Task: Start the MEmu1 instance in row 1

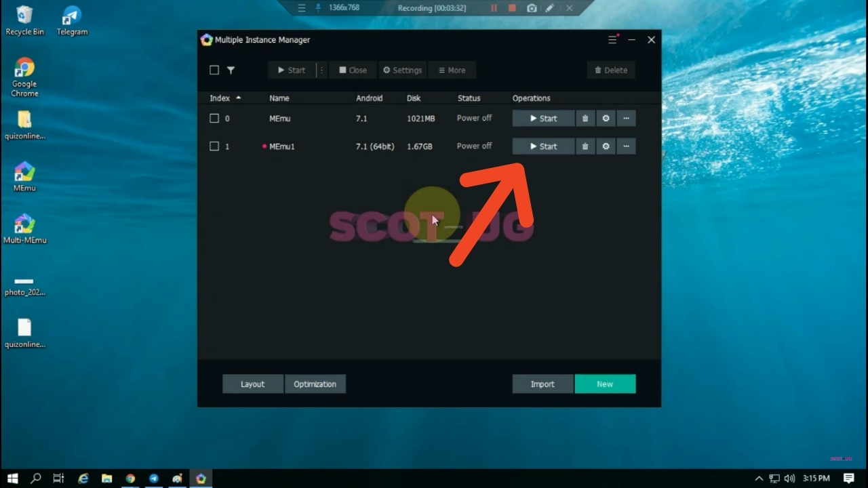Action: [x=543, y=146]
